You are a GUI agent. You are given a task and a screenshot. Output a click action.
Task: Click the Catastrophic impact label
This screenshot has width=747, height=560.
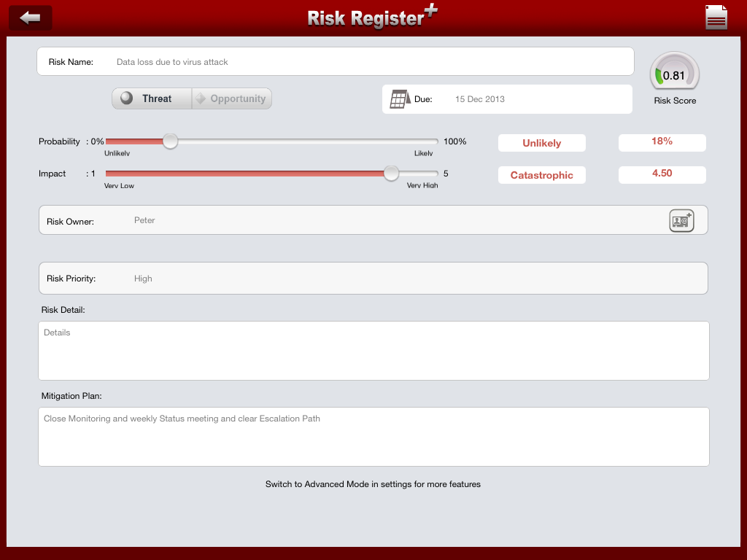coord(542,175)
